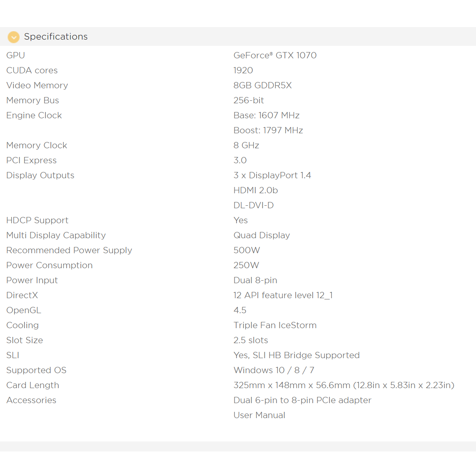Select the GPU label
The height and width of the screenshot is (476, 476).
(15, 55)
